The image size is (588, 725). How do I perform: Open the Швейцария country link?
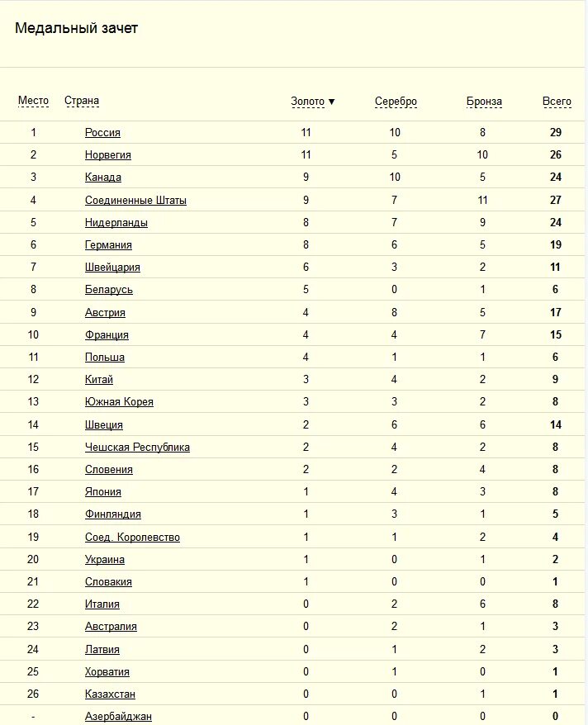point(113,268)
